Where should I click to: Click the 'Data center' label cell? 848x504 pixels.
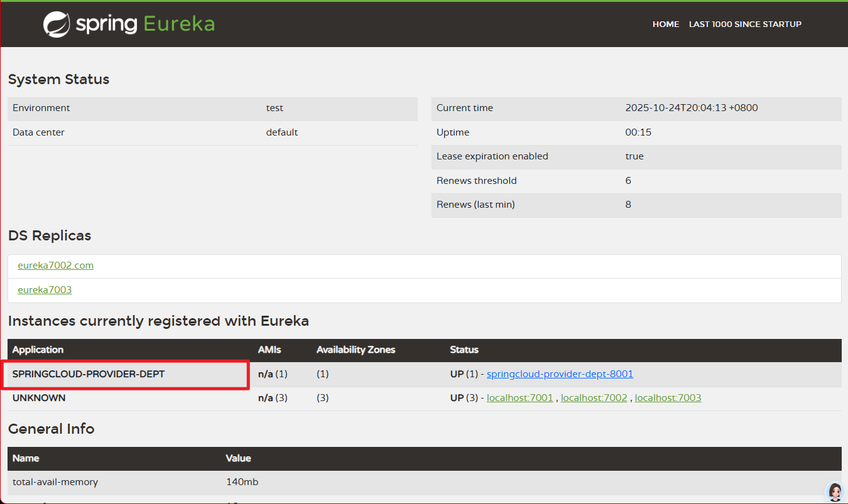coord(38,132)
